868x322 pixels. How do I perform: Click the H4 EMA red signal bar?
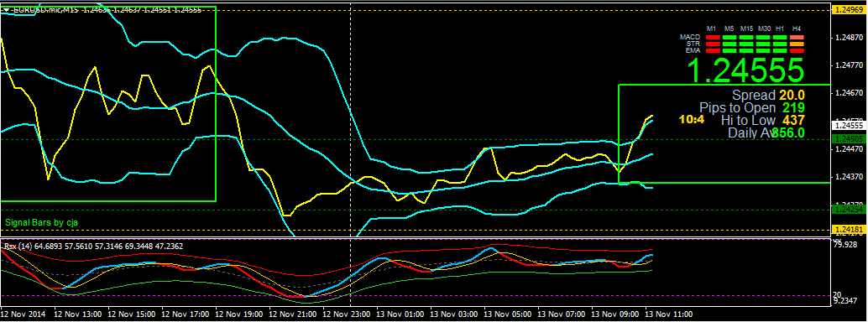(x=797, y=50)
